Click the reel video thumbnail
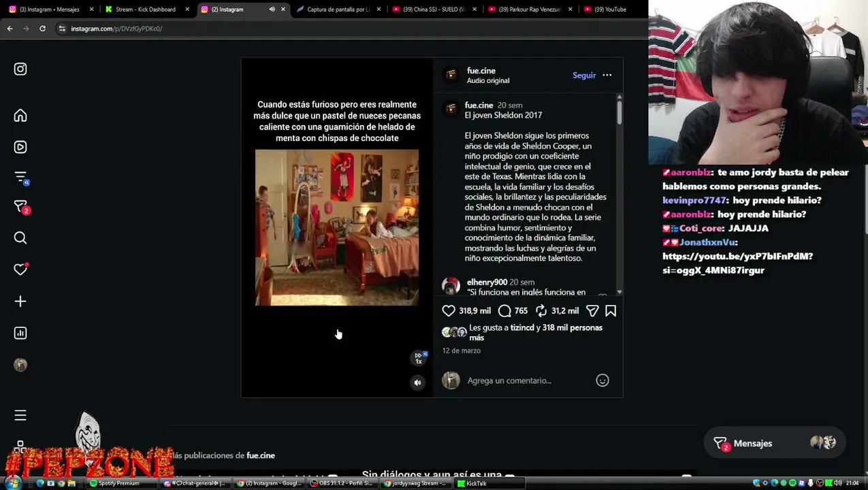The height and width of the screenshot is (490, 868). click(337, 227)
